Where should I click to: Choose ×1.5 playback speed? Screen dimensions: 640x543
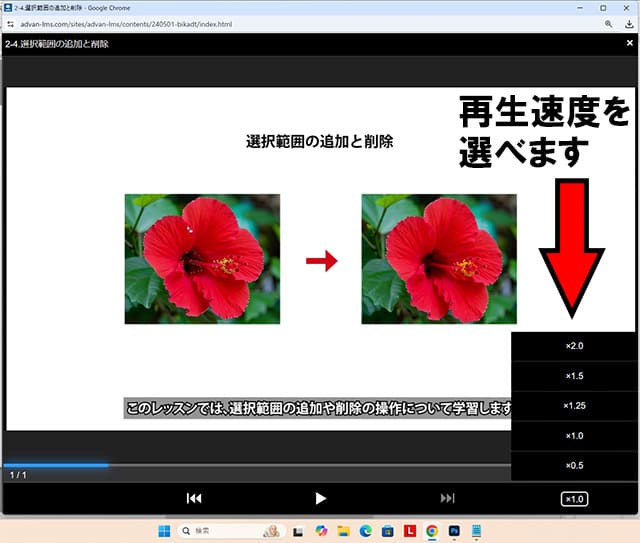pos(574,376)
